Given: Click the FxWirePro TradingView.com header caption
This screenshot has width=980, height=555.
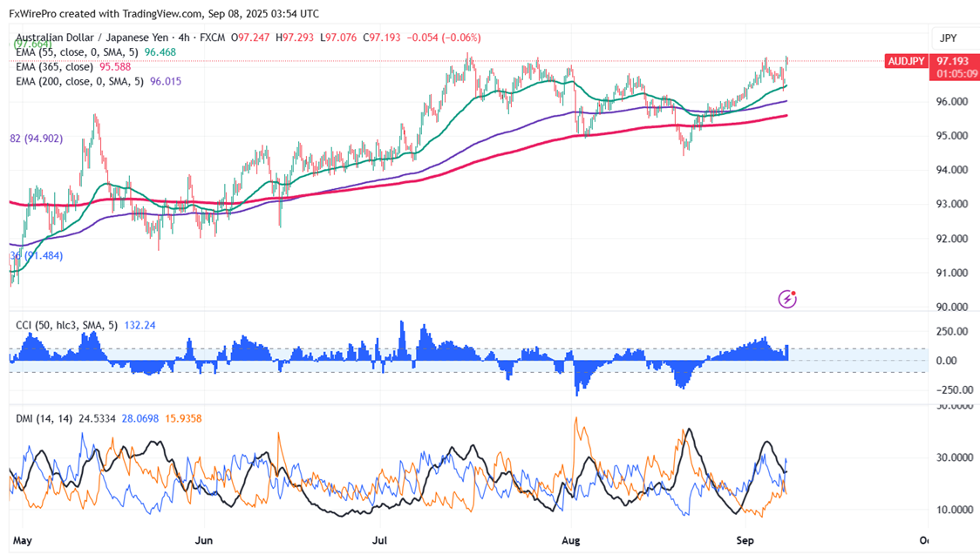Looking at the screenshot, I should 164,13.
